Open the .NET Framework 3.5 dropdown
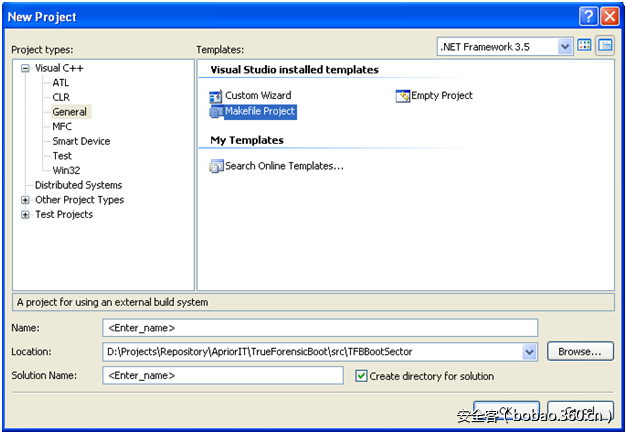Image resolution: width=627 pixels, height=434 pixels. point(565,46)
